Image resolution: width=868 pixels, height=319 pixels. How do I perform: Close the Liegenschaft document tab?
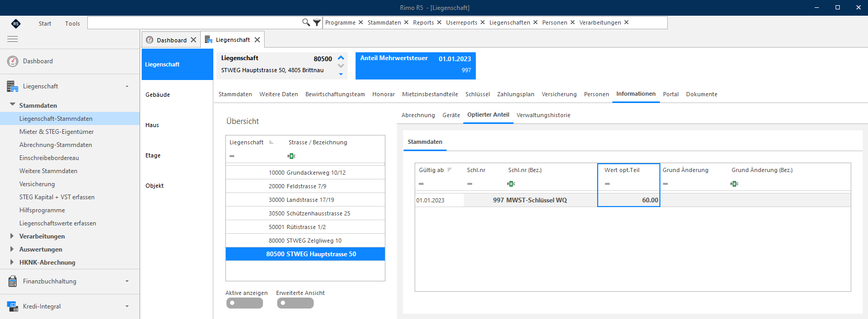tap(257, 40)
